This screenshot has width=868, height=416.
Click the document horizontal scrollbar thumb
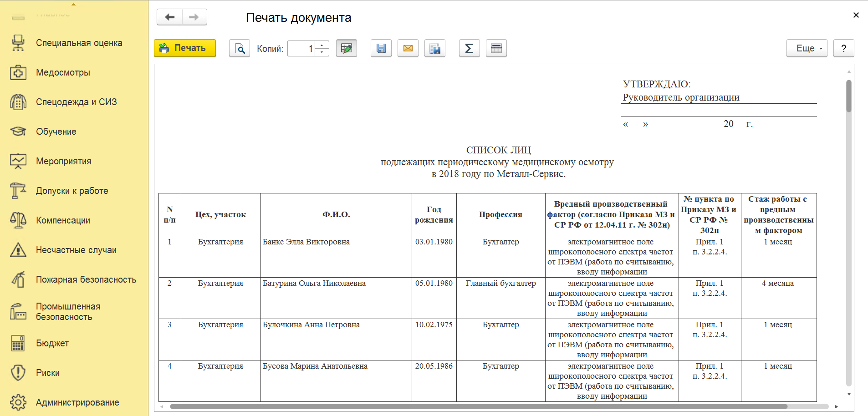point(479,406)
